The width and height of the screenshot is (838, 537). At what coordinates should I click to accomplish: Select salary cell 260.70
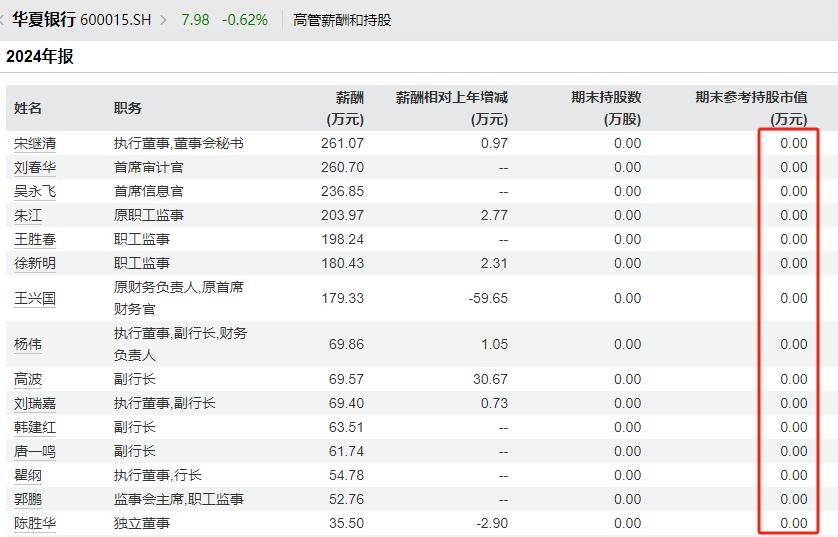(x=343, y=167)
